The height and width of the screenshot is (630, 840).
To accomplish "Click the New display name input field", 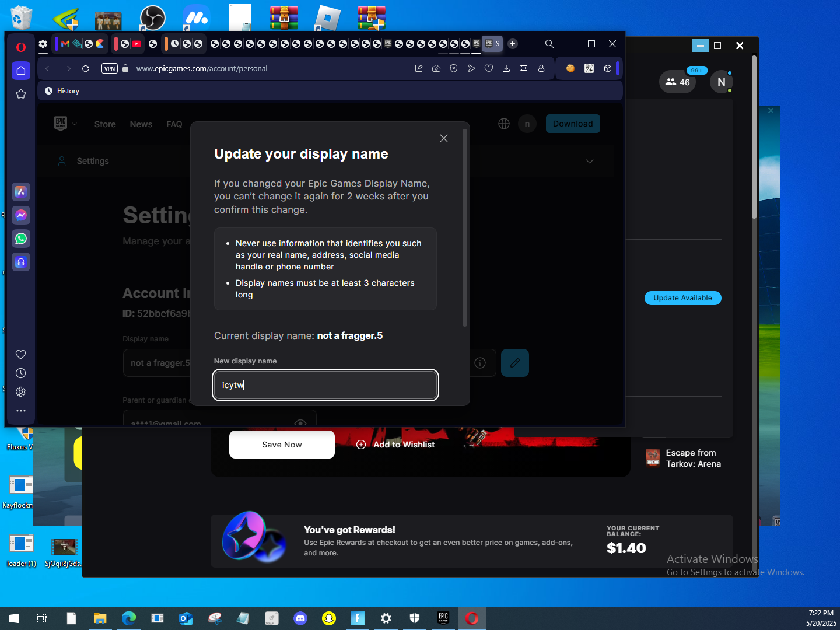I will click(x=325, y=385).
